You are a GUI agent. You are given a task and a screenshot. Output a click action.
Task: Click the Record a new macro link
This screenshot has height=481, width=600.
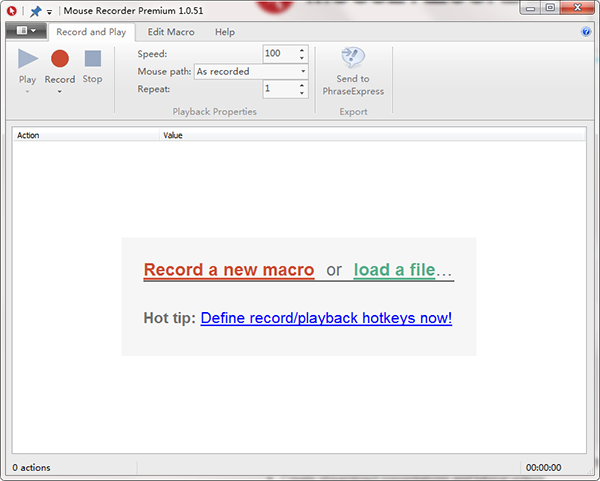(229, 270)
